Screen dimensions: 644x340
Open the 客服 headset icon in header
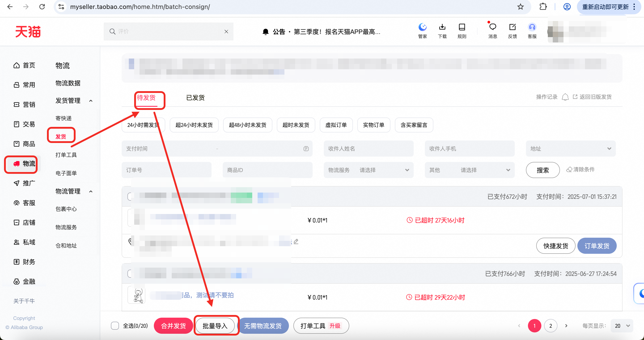click(x=532, y=31)
